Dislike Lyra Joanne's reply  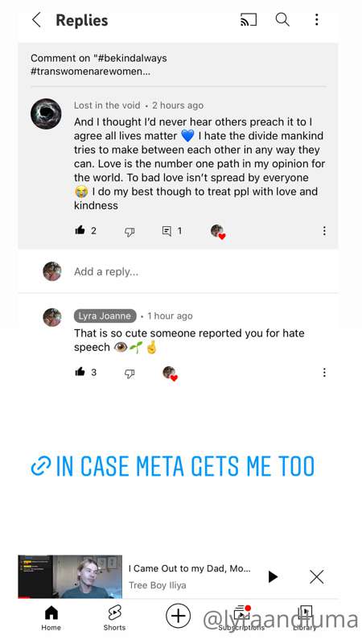tap(130, 374)
